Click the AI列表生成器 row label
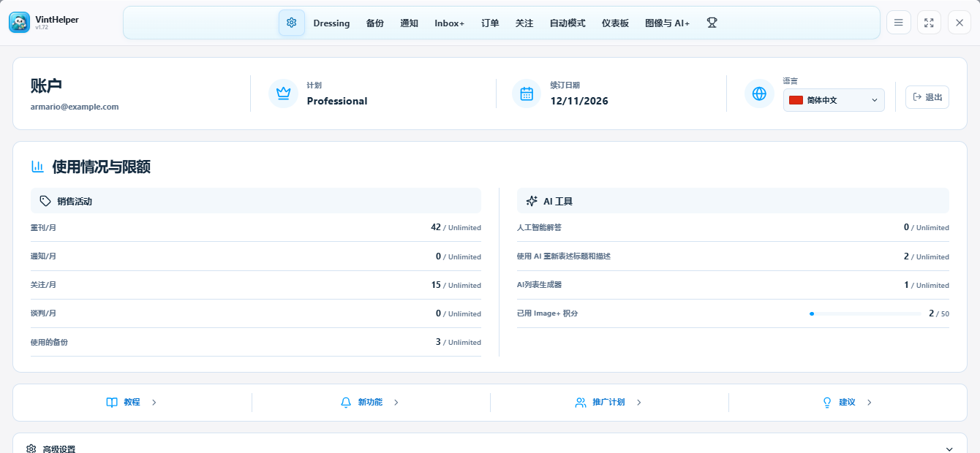The width and height of the screenshot is (980, 453). (539, 285)
